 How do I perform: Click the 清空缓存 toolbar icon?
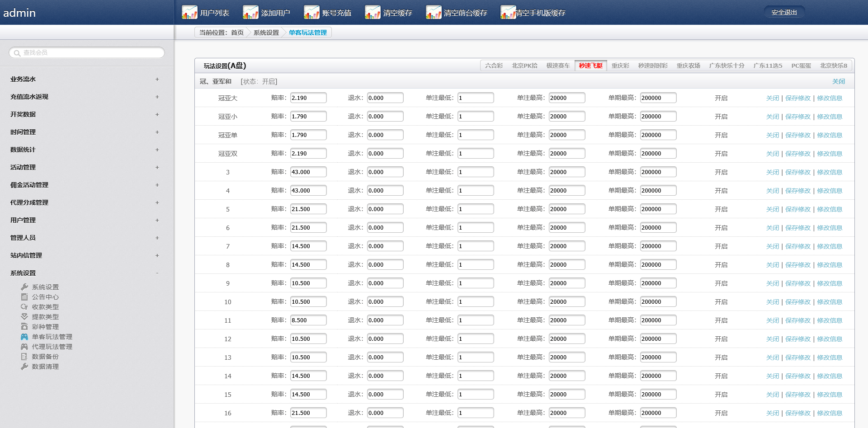[x=373, y=12]
